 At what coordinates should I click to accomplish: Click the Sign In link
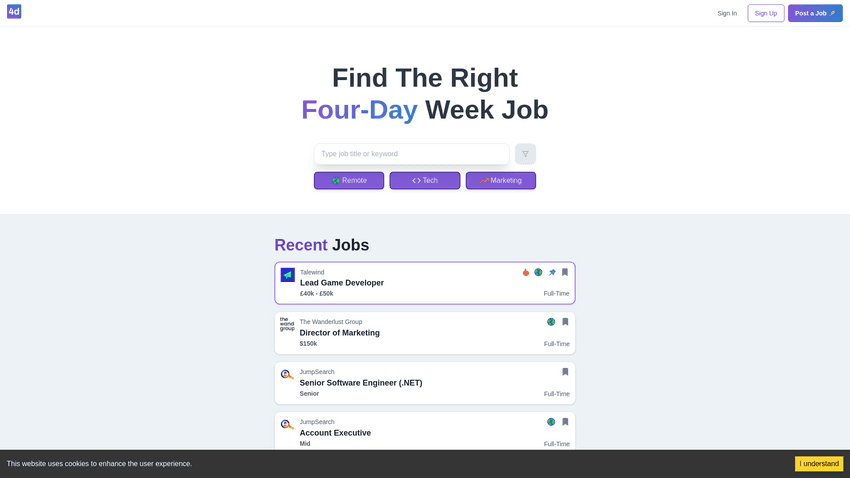(x=727, y=13)
